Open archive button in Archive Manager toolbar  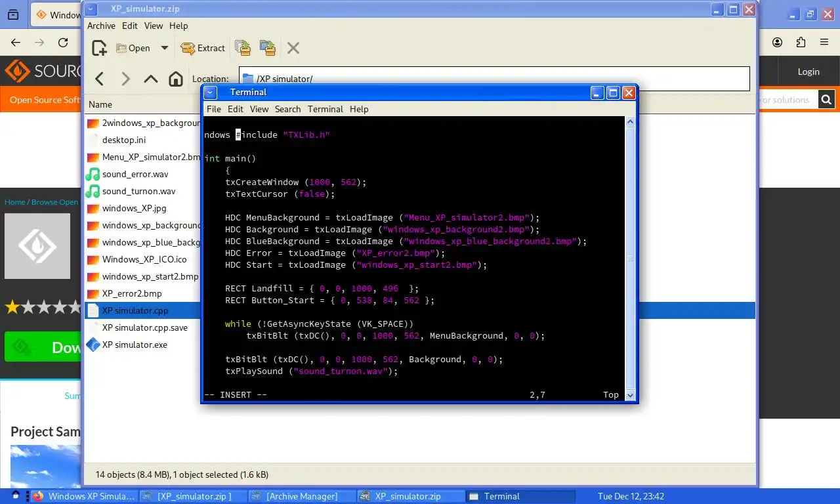[133, 48]
